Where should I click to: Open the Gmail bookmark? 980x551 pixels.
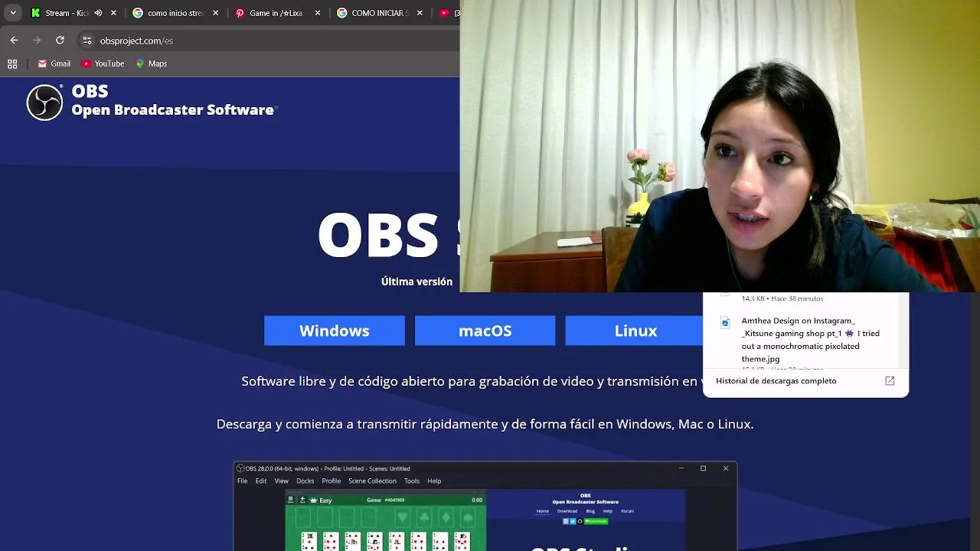point(54,64)
